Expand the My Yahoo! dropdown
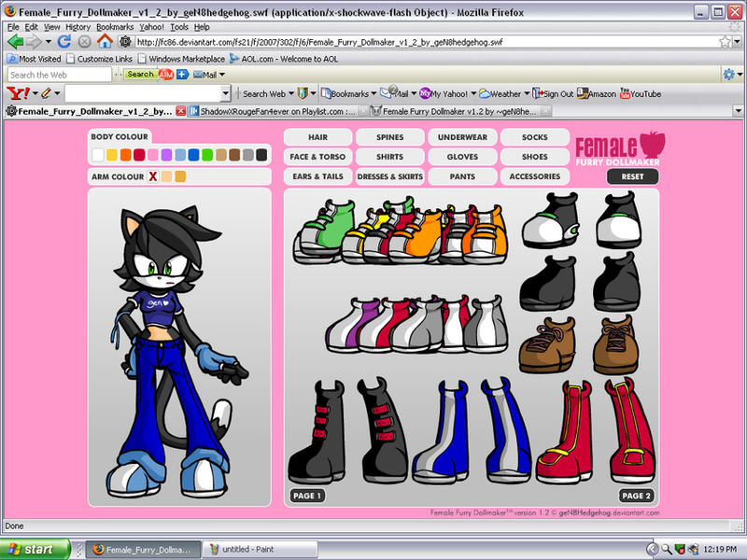The height and width of the screenshot is (560, 747). point(473,93)
